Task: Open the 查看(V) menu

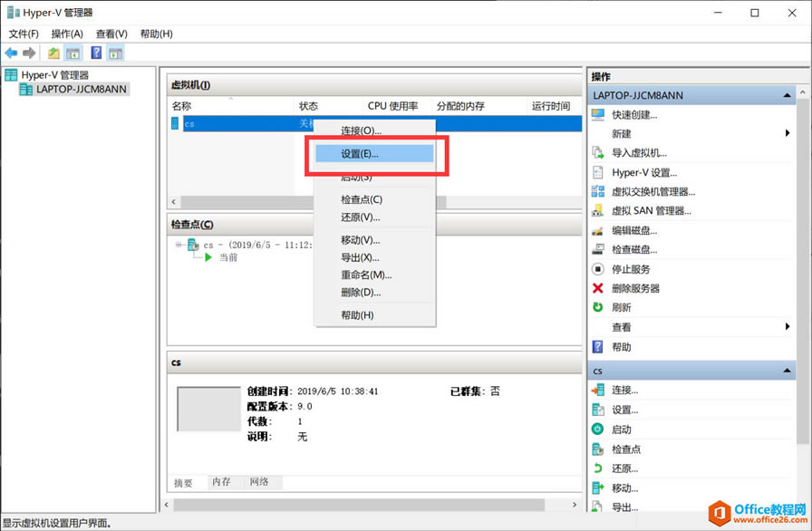Action: pos(111,34)
